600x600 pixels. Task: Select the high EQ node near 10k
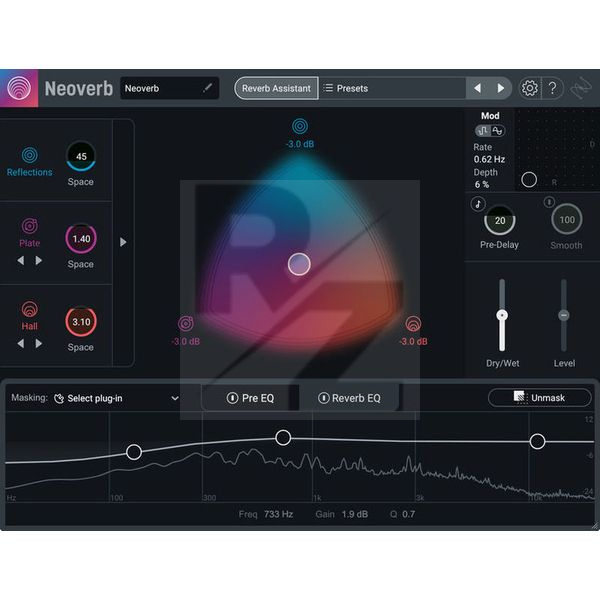(537, 441)
